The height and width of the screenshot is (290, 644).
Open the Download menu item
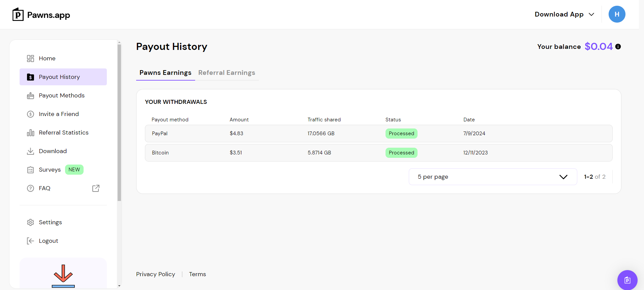(x=63, y=151)
